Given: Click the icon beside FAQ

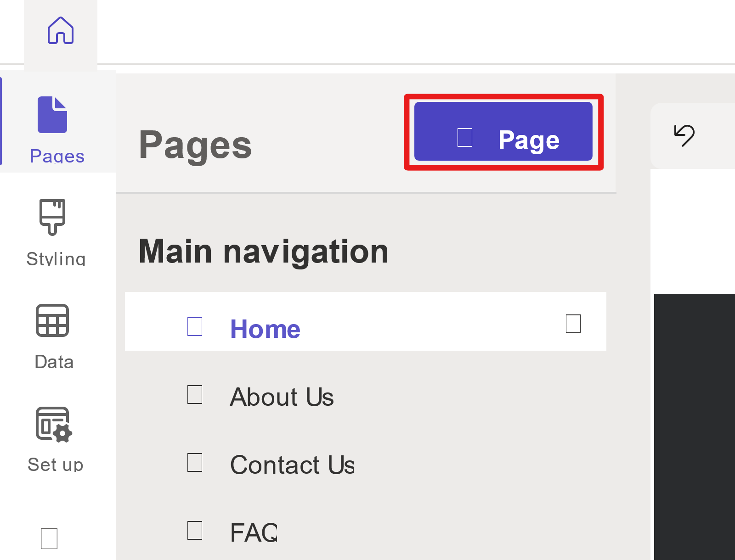Looking at the screenshot, I should pos(195,530).
